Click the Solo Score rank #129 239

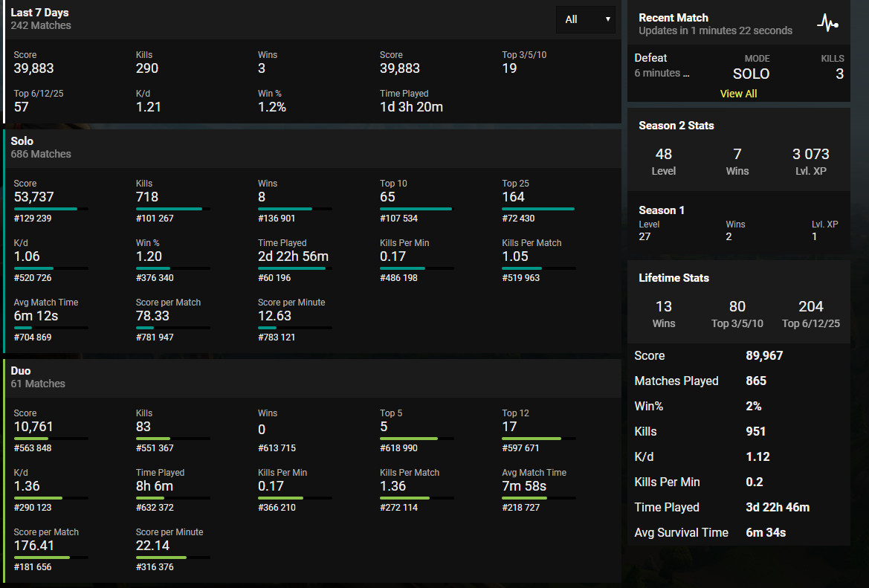click(x=33, y=219)
